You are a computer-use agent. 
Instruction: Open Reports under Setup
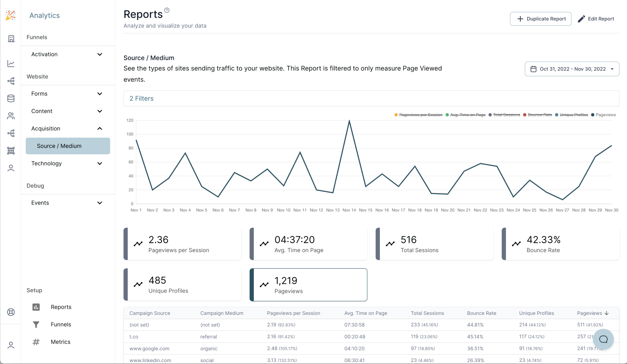61,307
